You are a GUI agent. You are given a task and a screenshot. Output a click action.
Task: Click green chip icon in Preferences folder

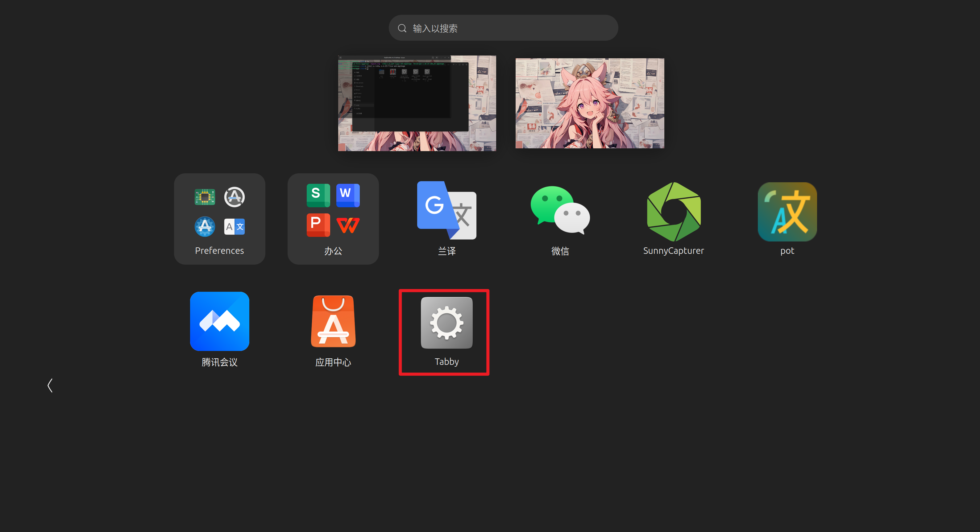205,196
